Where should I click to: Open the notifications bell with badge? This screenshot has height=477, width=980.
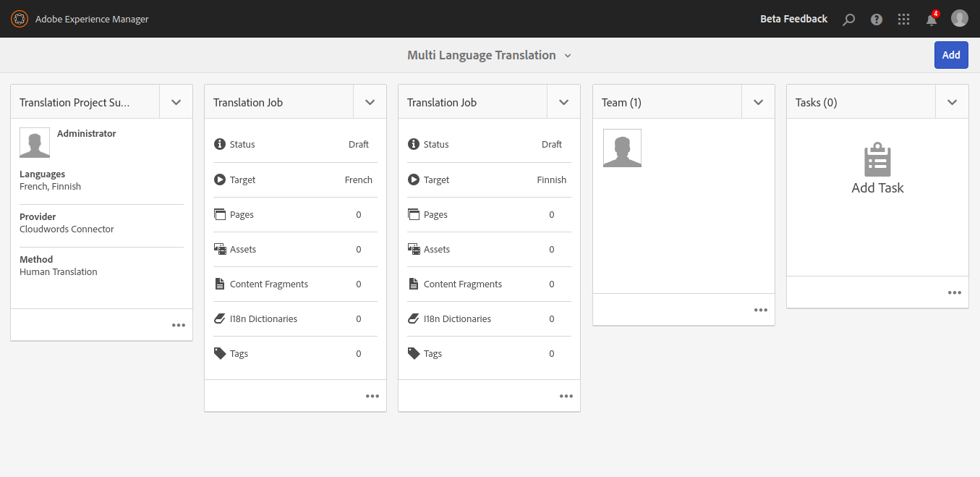coord(932,20)
